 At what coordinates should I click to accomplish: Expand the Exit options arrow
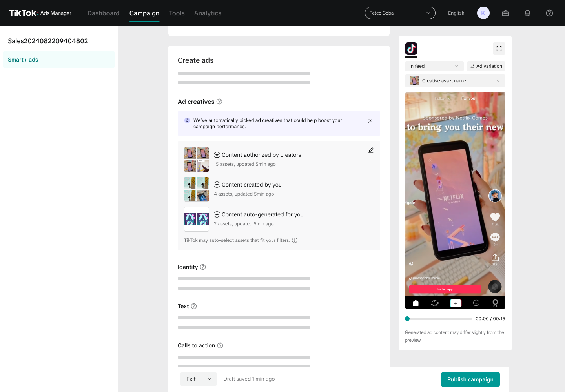tap(210, 379)
